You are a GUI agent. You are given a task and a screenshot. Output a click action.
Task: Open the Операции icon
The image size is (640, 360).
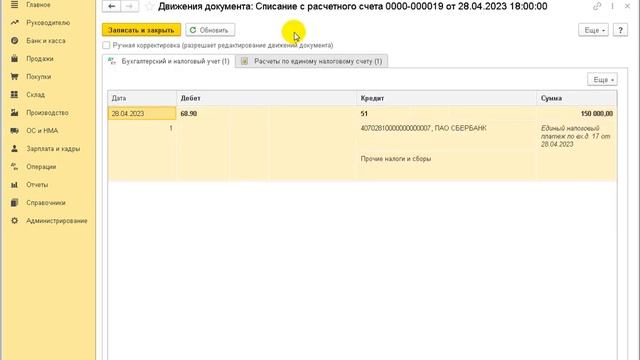pos(14,167)
